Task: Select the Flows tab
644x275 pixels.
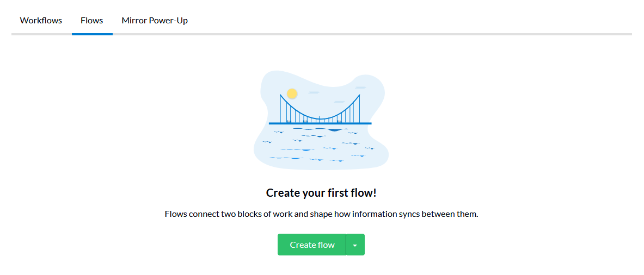Action: click(x=92, y=21)
